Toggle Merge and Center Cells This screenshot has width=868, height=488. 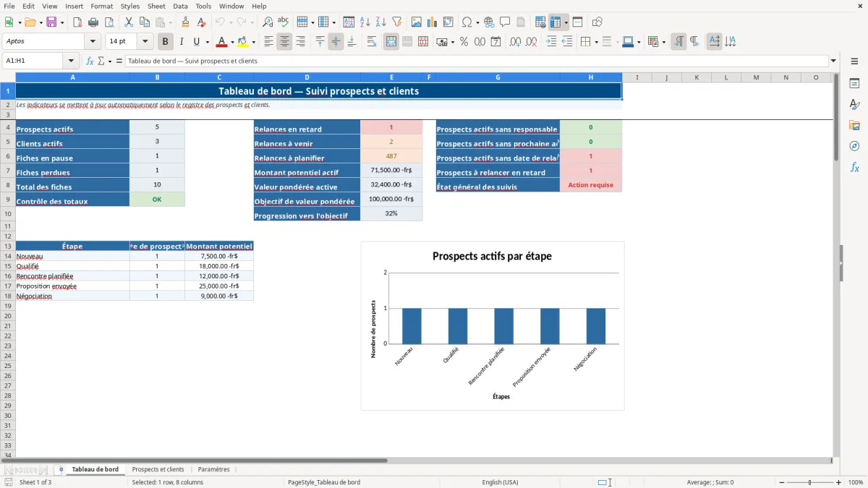coord(391,42)
